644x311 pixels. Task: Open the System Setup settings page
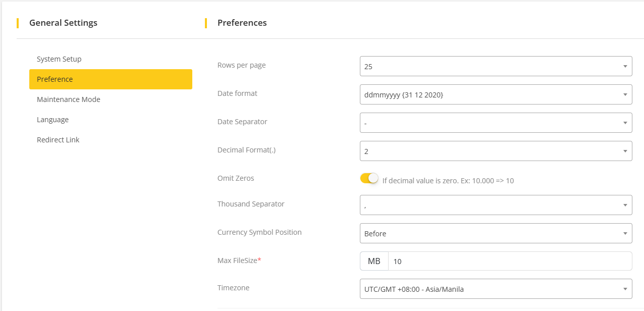click(x=59, y=59)
